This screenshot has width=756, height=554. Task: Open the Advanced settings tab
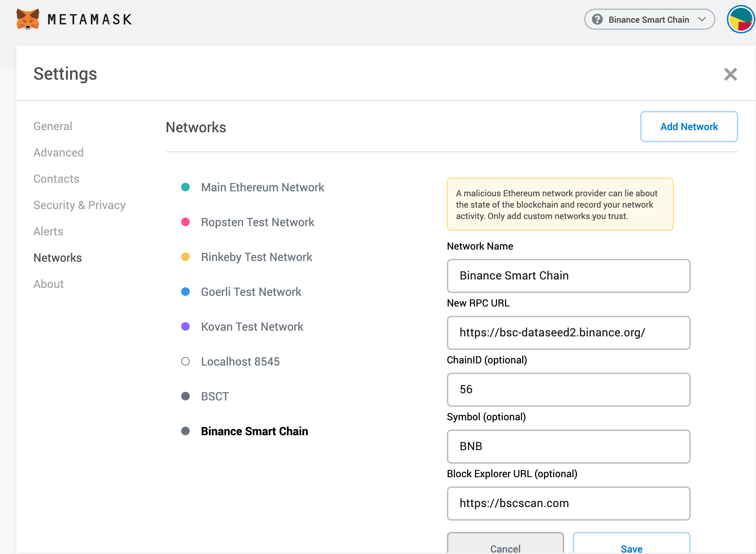[x=59, y=153]
